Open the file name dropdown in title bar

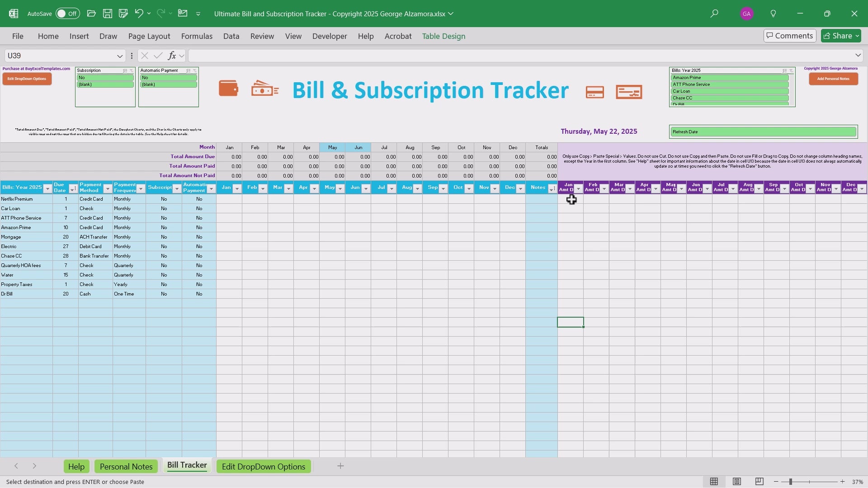[451, 14]
